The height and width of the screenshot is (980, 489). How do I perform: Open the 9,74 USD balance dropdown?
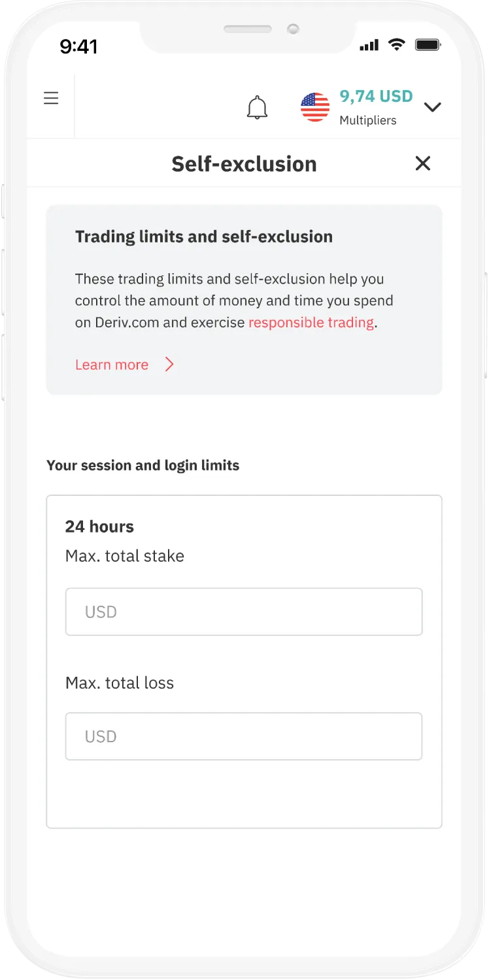click(x=375, y=96)
